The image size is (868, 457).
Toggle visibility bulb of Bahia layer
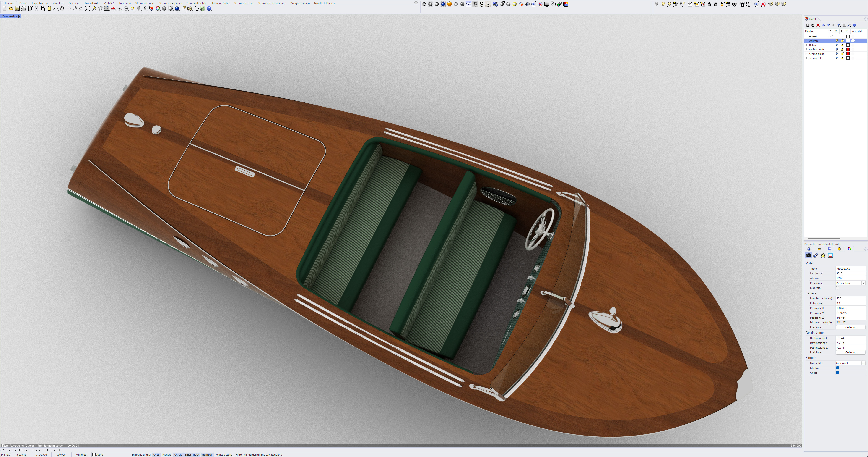click(x=837, y=45)
